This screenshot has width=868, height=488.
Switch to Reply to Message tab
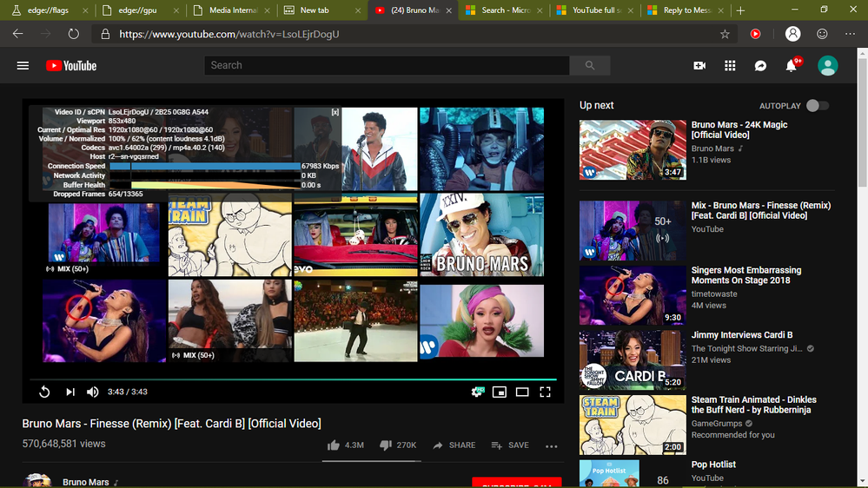[x=686, y=10]
